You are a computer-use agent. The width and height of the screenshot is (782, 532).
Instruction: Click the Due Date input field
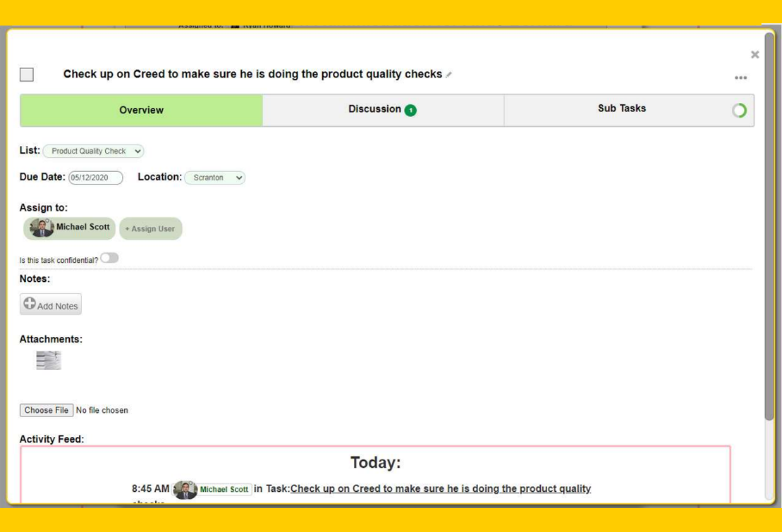(95, 178)
